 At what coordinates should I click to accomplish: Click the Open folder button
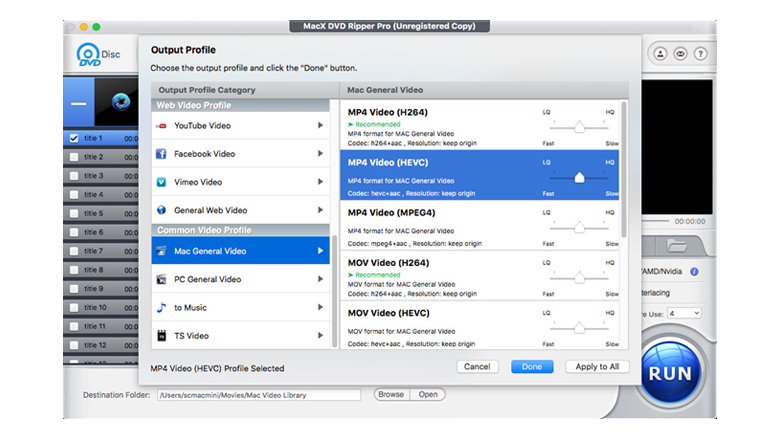coord(428,394)
